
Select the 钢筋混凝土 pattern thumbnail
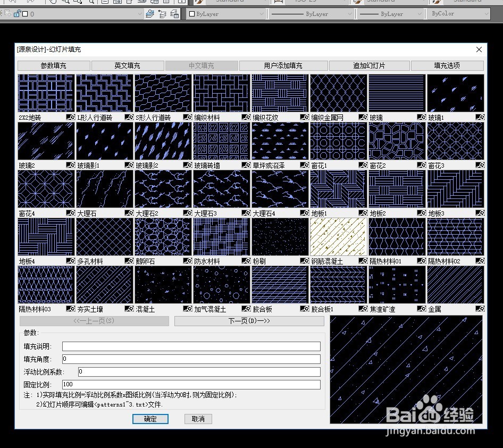tap(338, 237)
